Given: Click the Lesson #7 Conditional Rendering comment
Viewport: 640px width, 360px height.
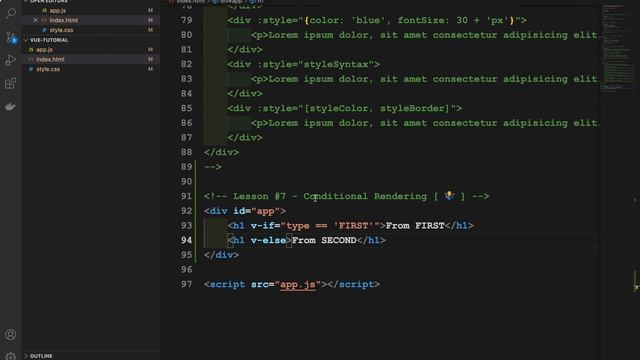Looking at the screenshot, I should coord(347,196).
